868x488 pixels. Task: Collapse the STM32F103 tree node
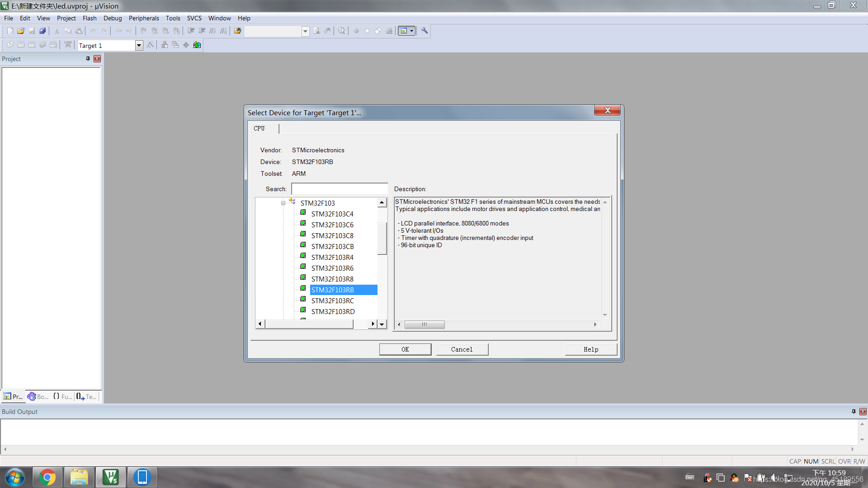283,203
